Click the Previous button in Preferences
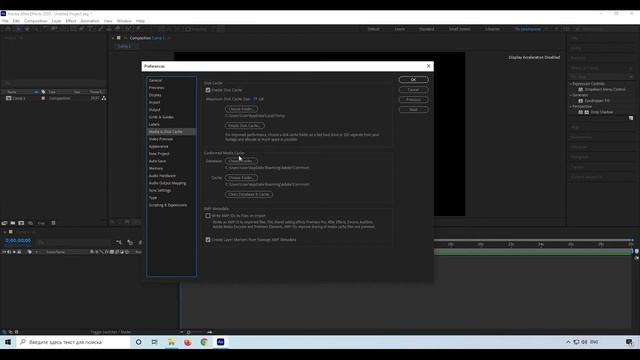The image size is (640, 360). tap(413, 100)
